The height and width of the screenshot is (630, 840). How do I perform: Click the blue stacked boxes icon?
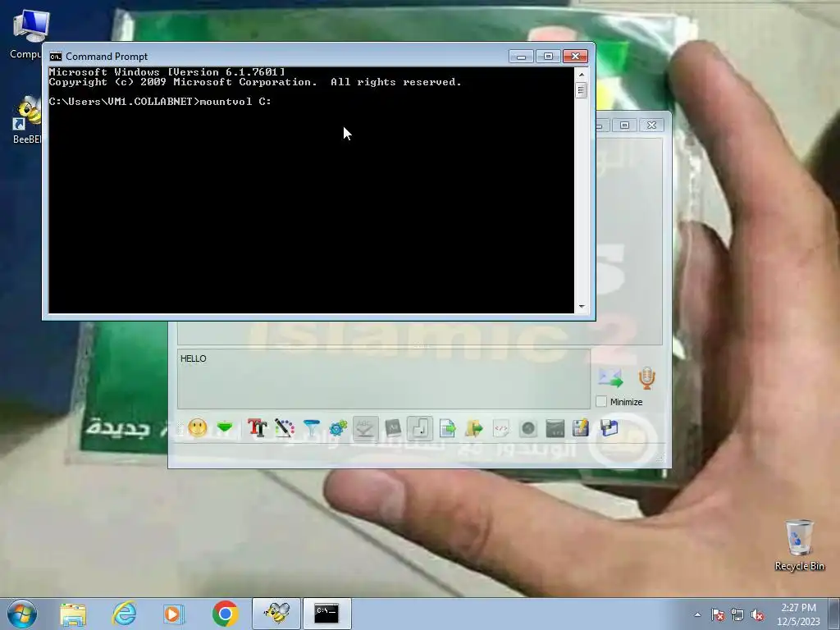pos(609,427)
